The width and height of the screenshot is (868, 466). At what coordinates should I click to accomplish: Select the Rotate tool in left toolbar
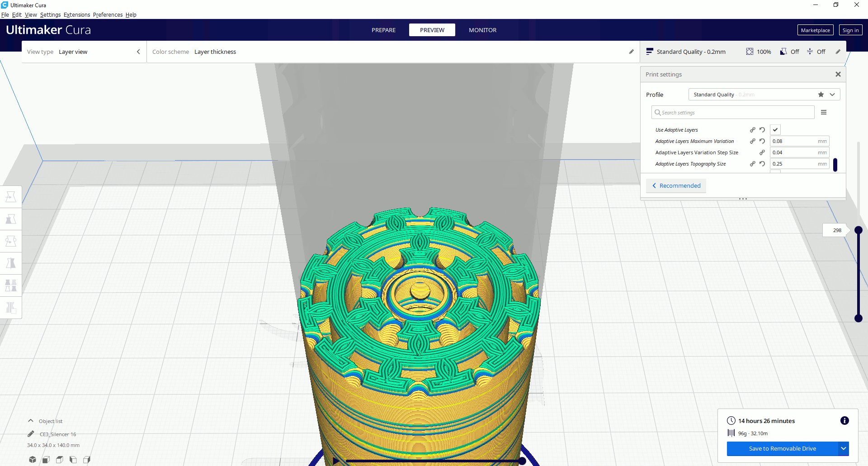pos(11,241)
